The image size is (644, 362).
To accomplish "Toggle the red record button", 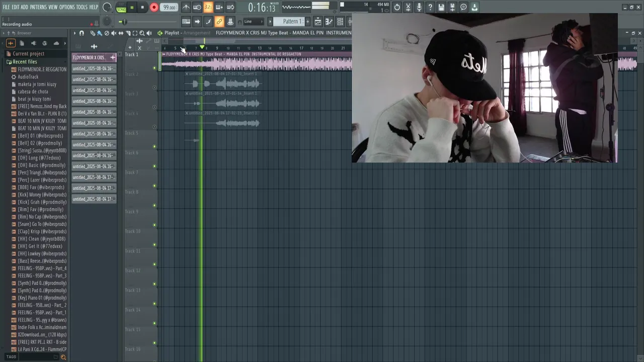I will (154, 7).
